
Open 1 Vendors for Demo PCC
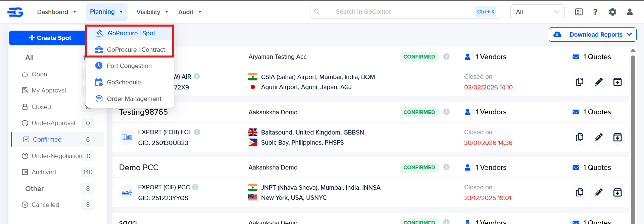[x=485, y=167]
